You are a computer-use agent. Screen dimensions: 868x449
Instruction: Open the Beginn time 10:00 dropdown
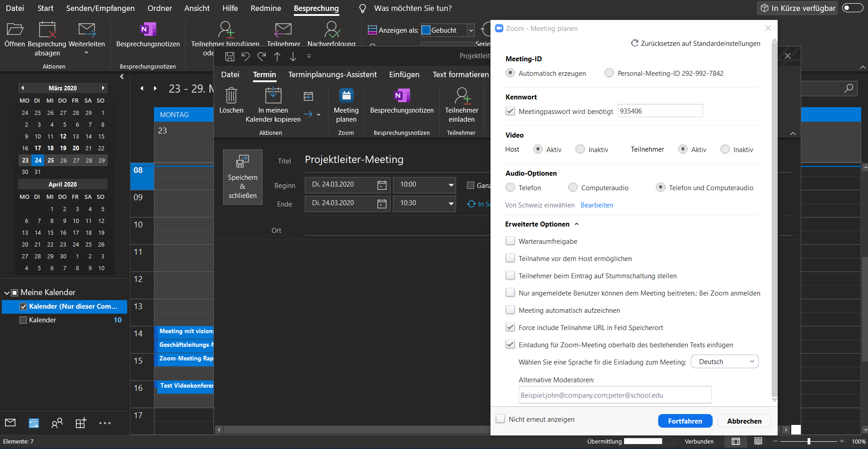[x=451, y=185]
